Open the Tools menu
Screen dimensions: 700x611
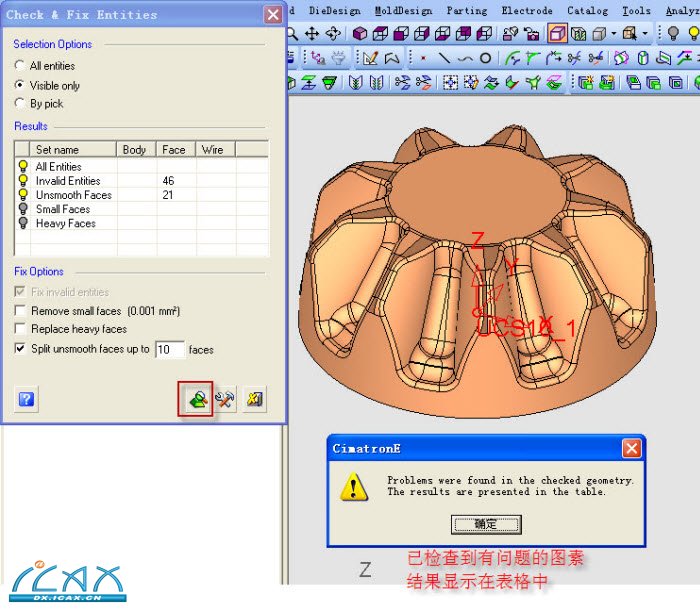click(x=636, y=11)
